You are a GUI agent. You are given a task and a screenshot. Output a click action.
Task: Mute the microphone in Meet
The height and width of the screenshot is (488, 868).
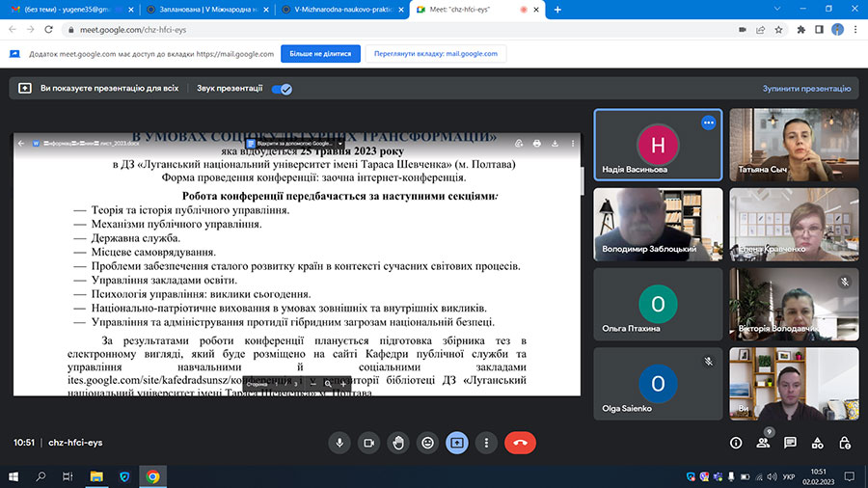coord(339,443)
